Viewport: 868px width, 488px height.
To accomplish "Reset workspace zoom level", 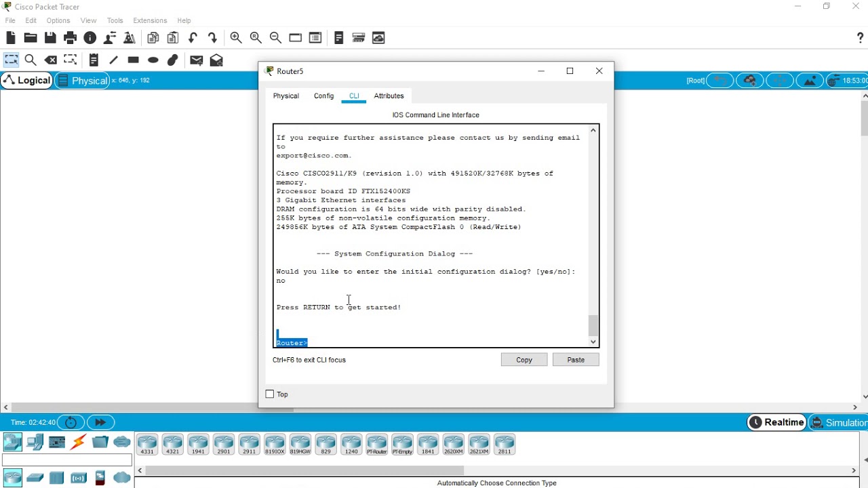I will [256, 38].
